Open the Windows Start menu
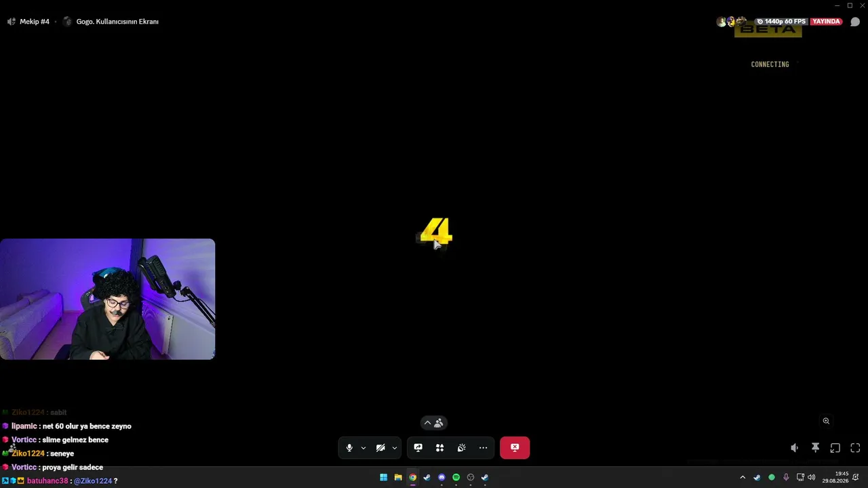Viewport: 868px width, 488px height. [384, 478]
